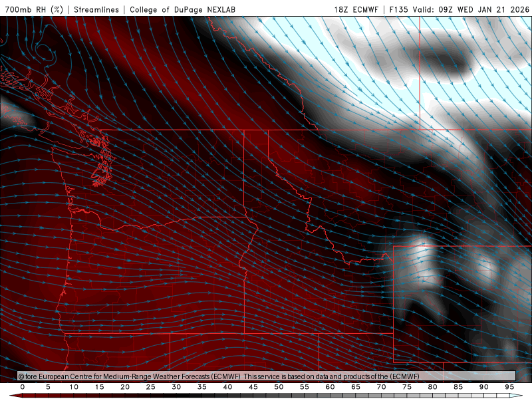The image size is (532, 399).
Task: Click 'College of DuPage NEXLAB' header text
Action: point(182,9)
